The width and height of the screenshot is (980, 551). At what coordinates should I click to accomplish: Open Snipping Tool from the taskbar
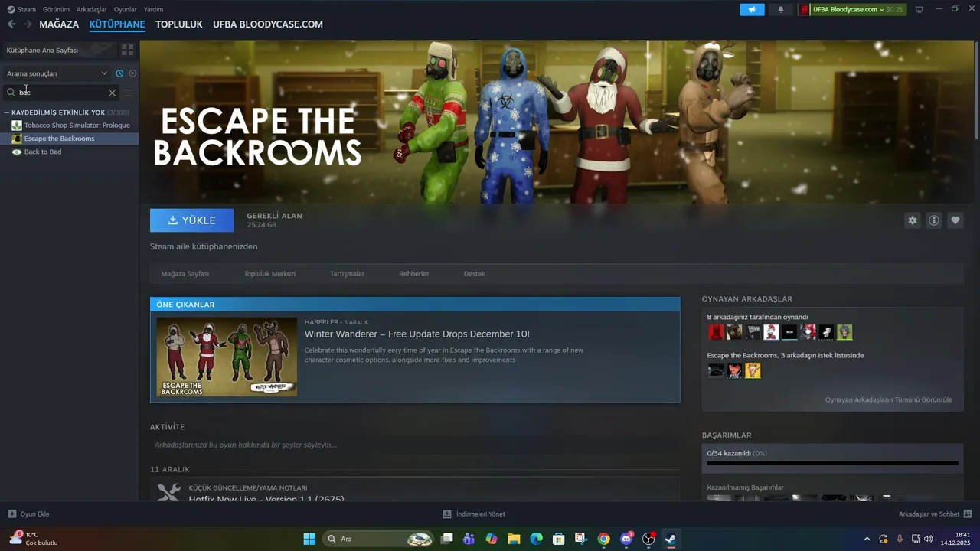tap(581, 539)
